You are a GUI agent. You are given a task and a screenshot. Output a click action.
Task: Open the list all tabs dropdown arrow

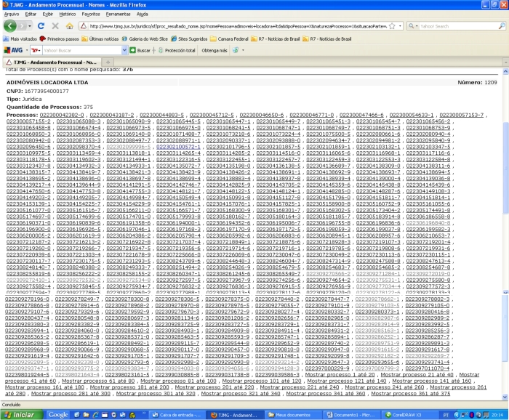(x=505, y=62)
